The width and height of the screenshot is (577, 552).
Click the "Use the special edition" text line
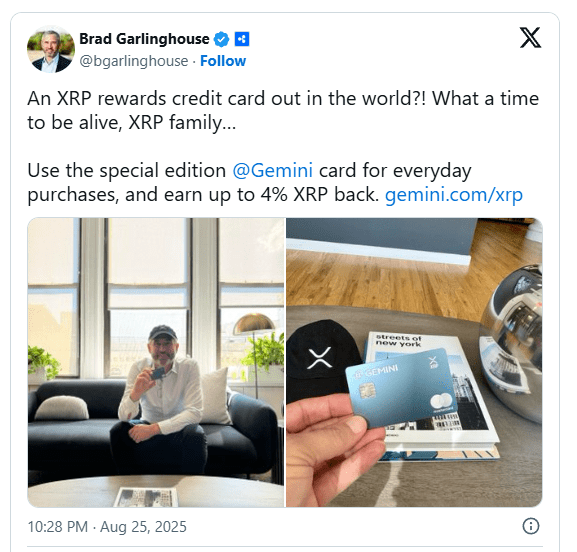click(127, 170)
